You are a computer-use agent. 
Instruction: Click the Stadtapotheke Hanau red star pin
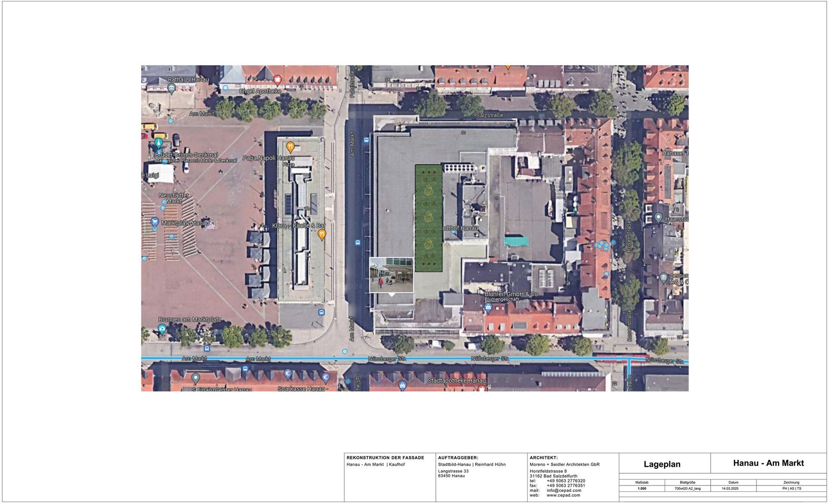coord(482,388)
